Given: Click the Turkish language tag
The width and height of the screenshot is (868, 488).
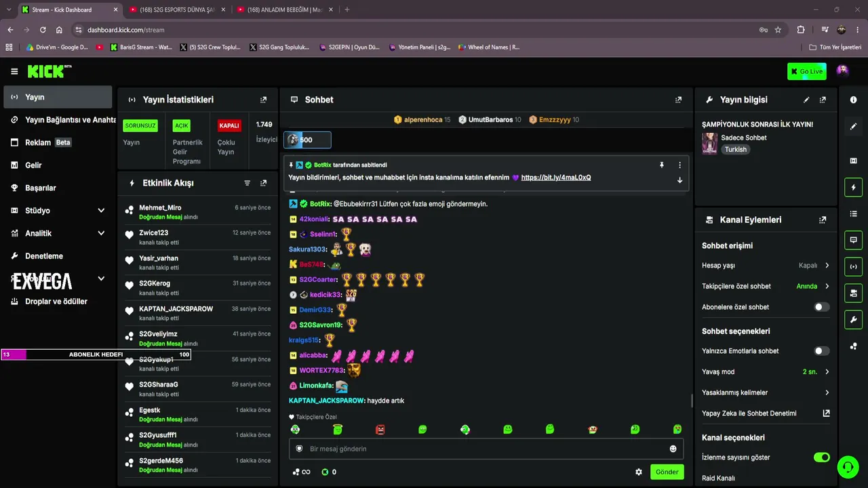Looking at the screenshot, I should tap(735, 150).
